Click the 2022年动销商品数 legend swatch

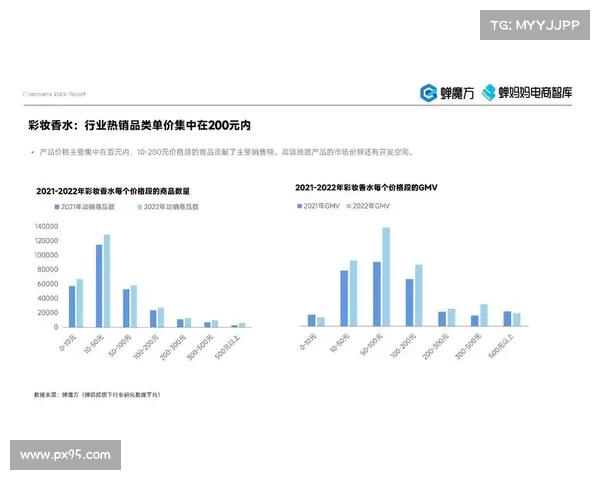140,207
